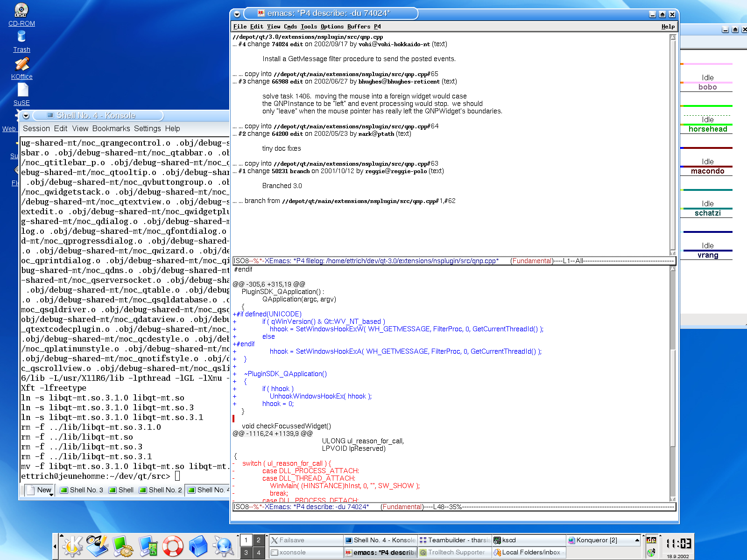Activate Shell No. 4 - Konsole taskbar entry

pyautogui.click(x=381, y=540)
